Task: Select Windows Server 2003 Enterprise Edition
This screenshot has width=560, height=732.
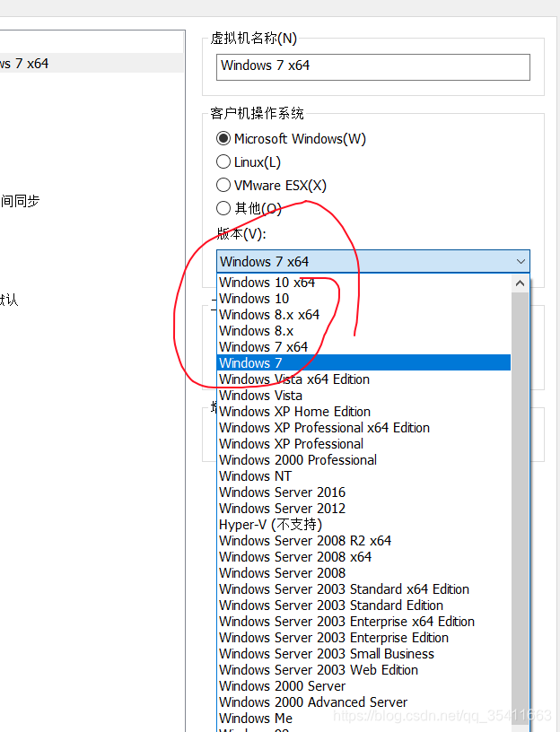Action: click(x=364, y=638)
